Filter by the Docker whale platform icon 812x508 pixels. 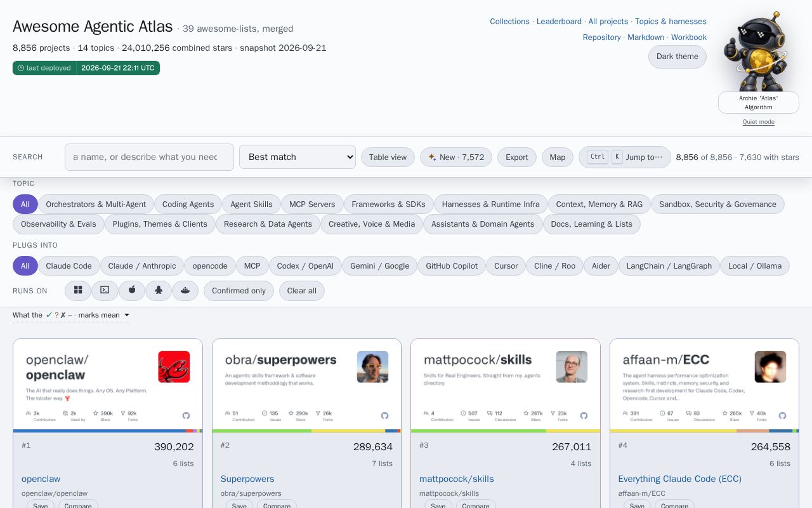(x=185, y=290)
